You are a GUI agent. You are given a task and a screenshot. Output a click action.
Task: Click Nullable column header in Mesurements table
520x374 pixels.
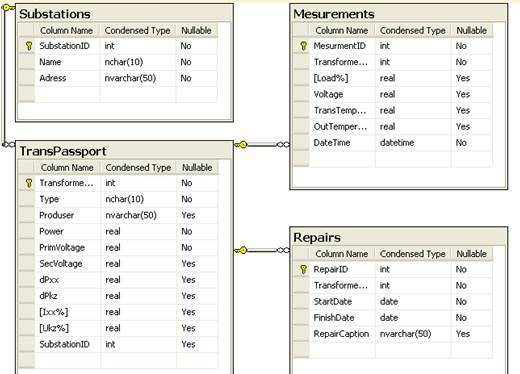(x=472, y=30)
